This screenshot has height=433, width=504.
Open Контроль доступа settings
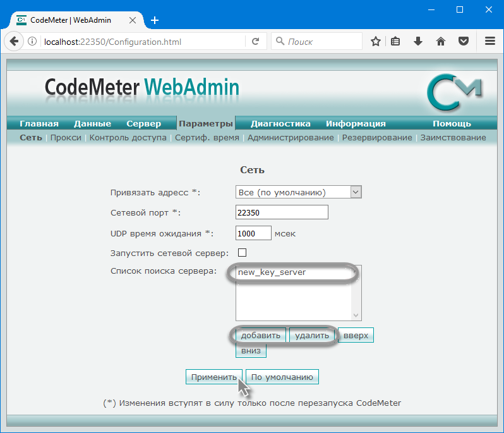[128, 138]
